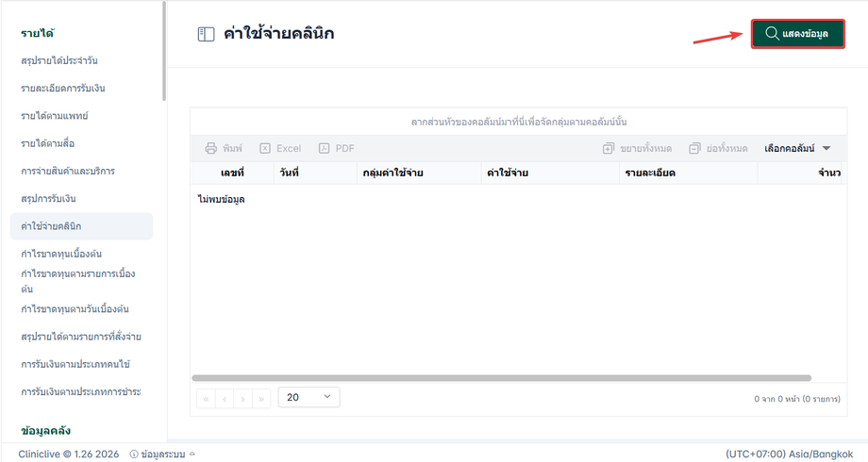Export the table to PDF
868x462 pixels.
337,148
